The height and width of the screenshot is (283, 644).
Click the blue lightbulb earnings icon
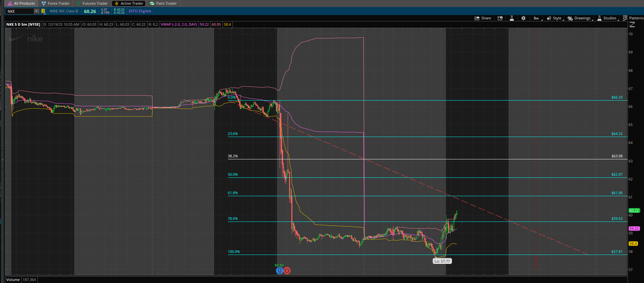point(279,271)
